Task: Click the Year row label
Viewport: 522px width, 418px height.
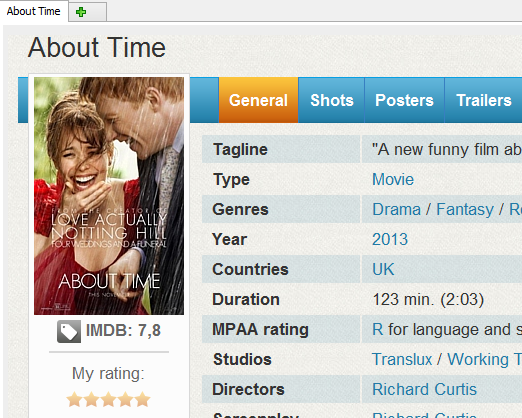Action: 229,239
